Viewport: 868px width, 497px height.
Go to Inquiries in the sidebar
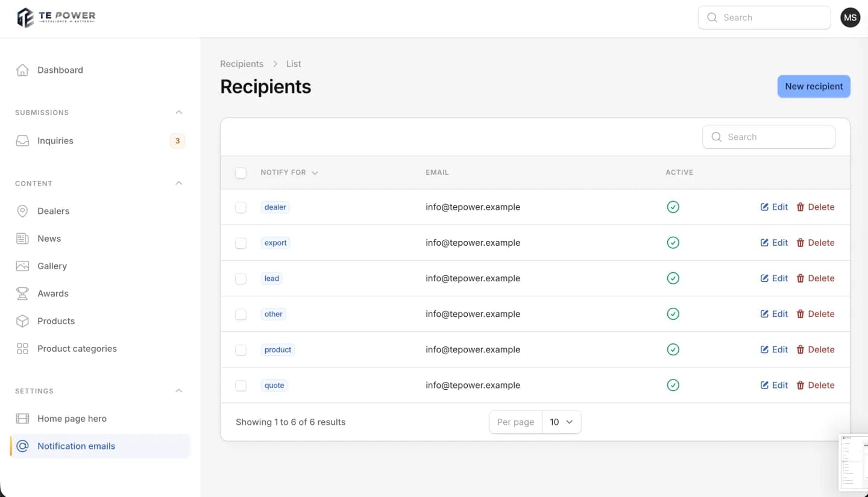point(100,141)
